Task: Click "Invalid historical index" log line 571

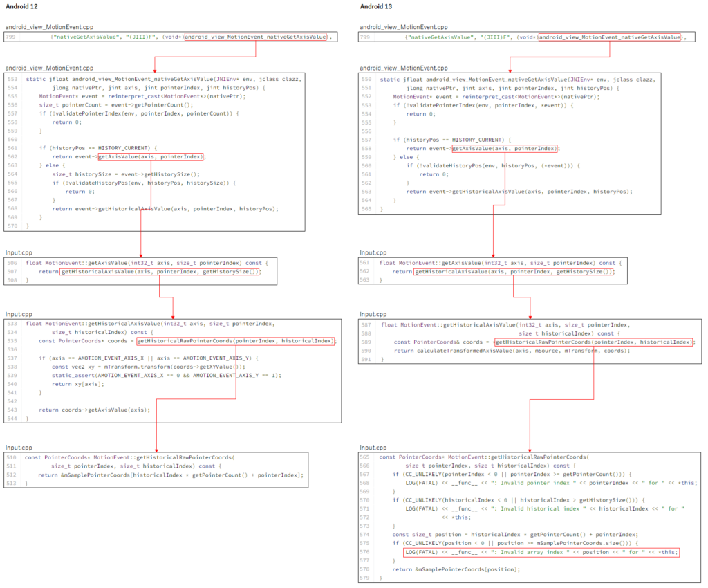Action: pos(545,508)
